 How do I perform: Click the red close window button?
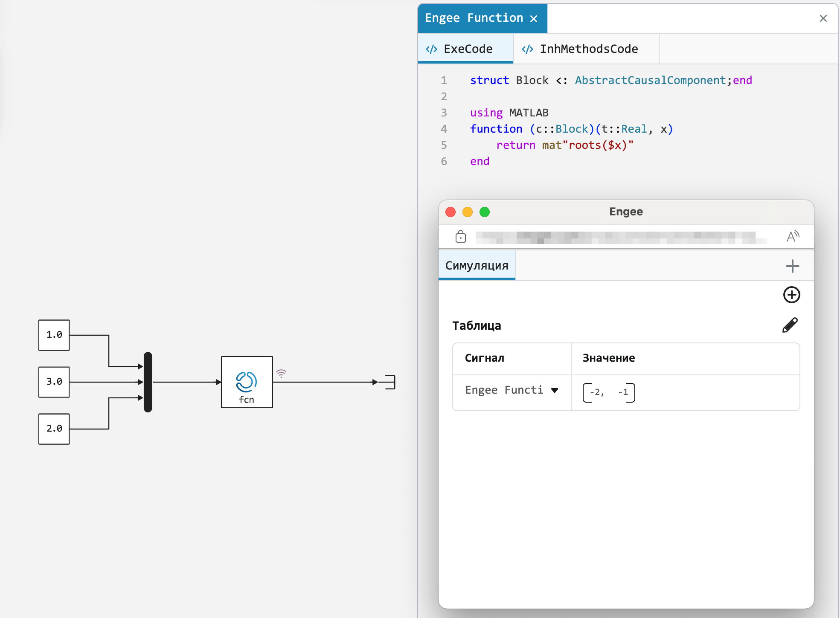click(x=451, y=212)
